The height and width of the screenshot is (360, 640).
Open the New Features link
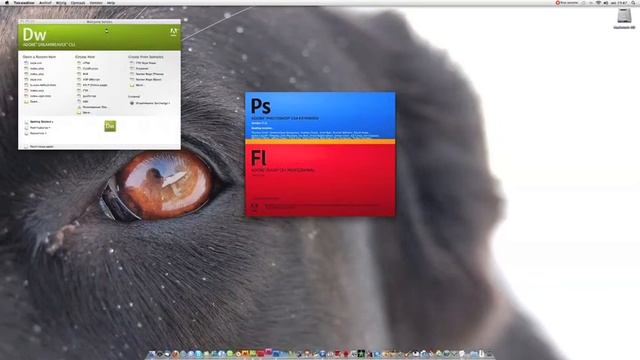coord(40,127)
